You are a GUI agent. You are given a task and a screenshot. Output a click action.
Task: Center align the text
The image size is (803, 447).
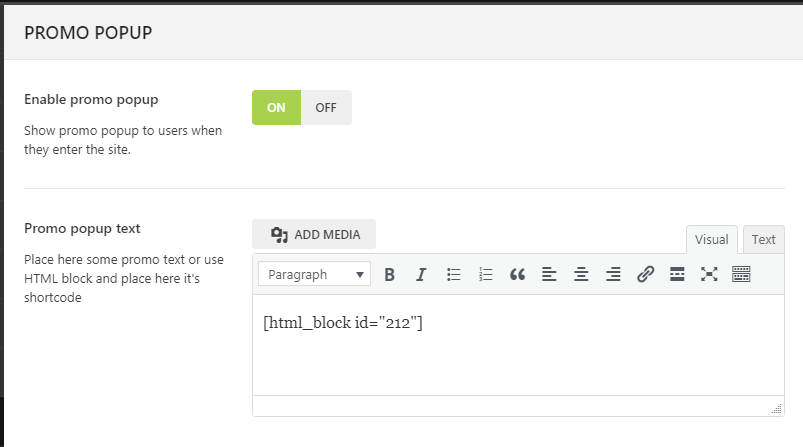click(x=581, y=275)
